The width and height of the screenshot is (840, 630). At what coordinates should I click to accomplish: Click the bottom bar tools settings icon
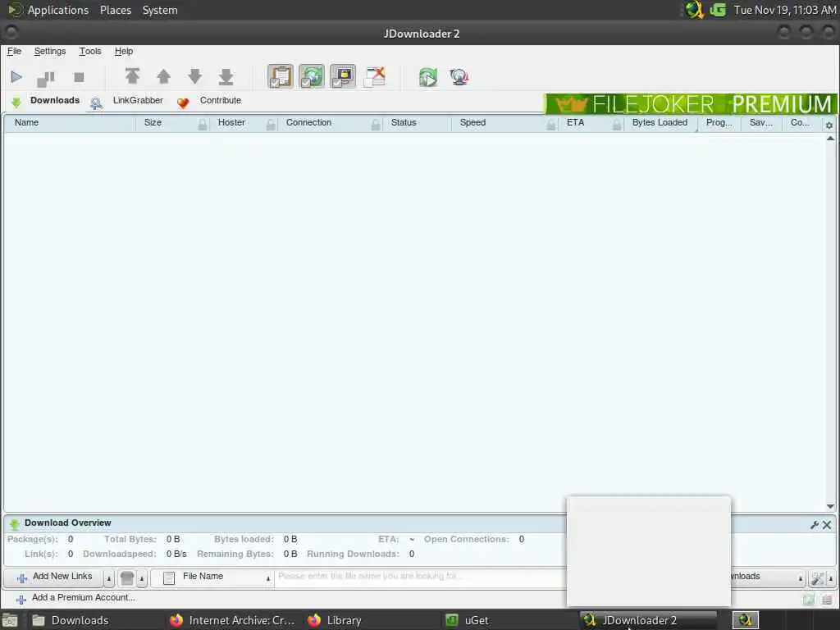point(817,578)
